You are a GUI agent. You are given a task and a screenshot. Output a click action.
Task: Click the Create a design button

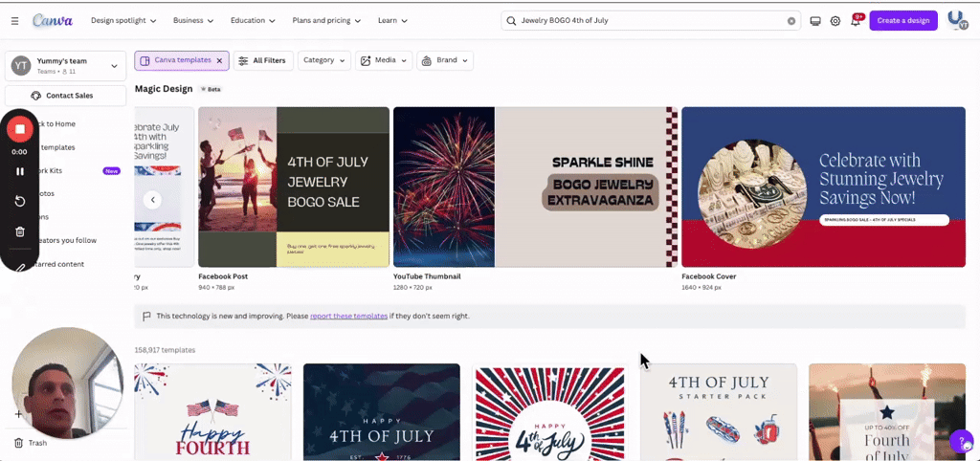point(903,21)
